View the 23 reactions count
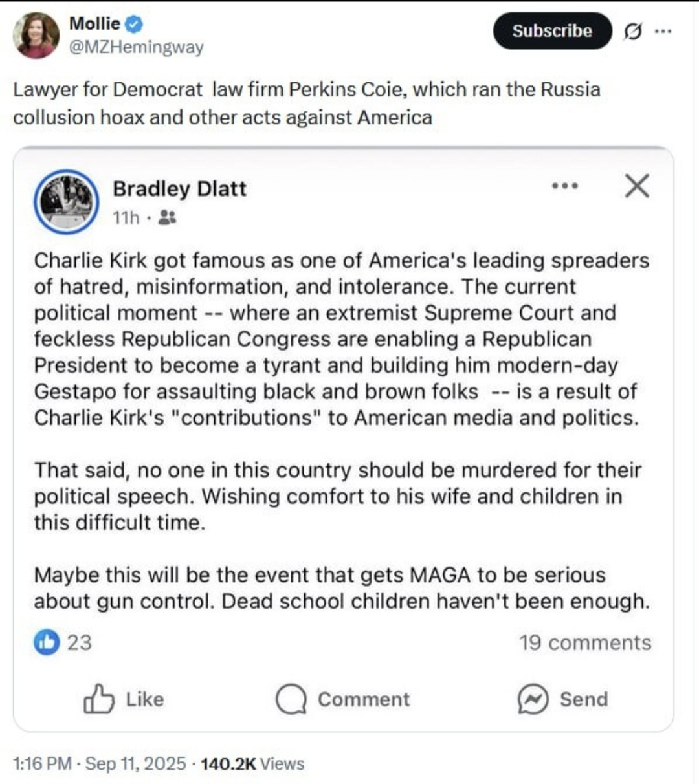 [x=80, y=642]
